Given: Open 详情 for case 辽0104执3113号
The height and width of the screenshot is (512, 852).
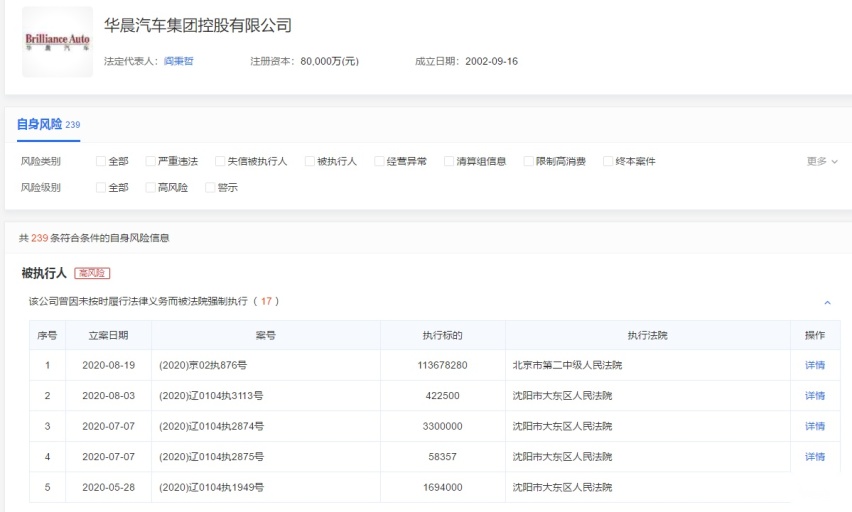Looking at the screenshot, I should (815, 396).
